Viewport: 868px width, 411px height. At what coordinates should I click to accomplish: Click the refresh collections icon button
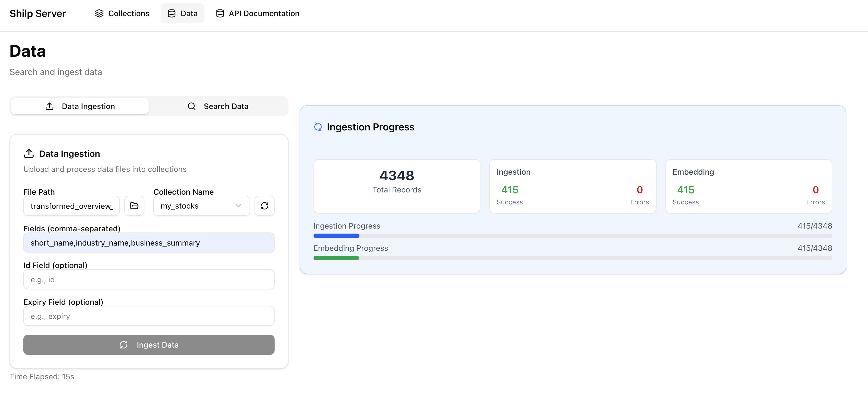click(264, 205)
